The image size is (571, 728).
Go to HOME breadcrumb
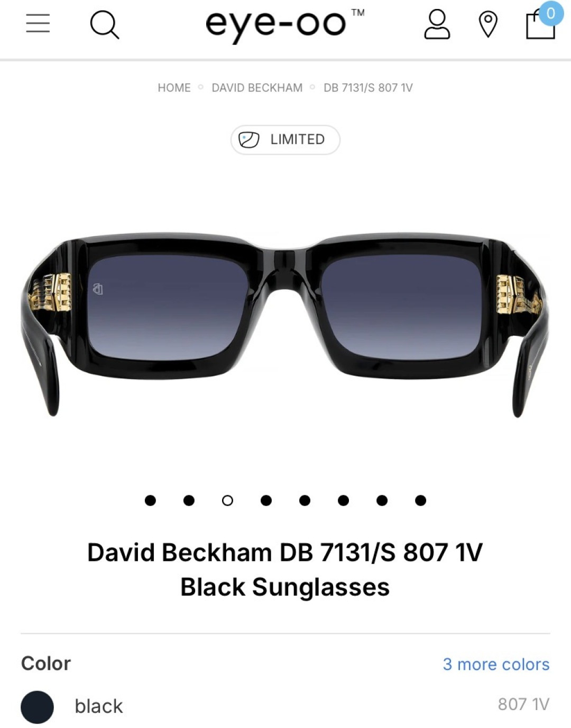174,88
